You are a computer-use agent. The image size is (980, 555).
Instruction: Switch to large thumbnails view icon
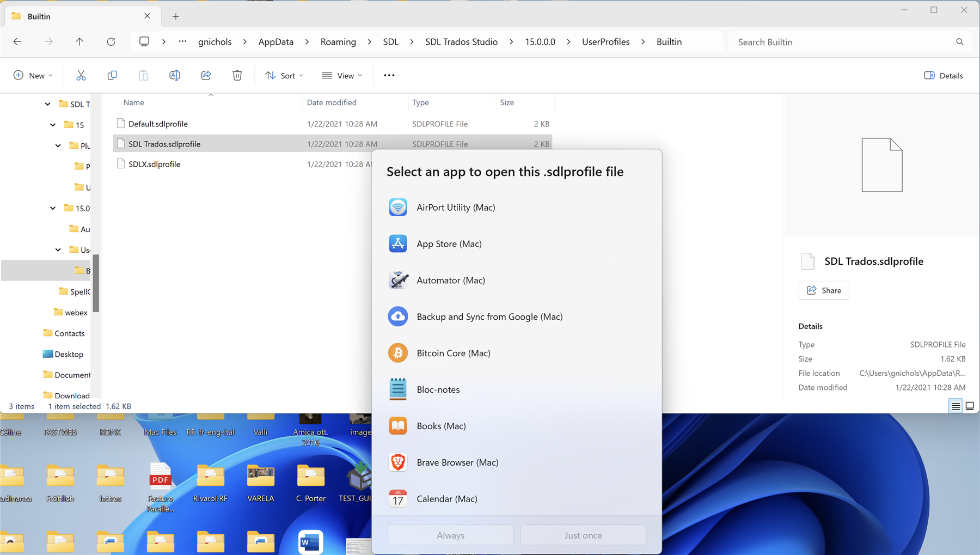970,406
